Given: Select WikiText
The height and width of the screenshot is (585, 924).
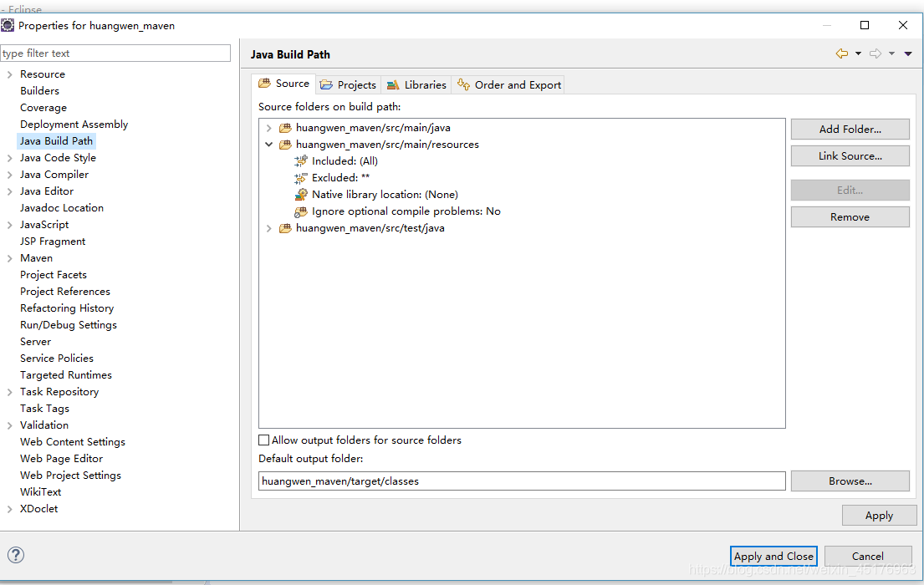Looking at the screenshot, I should pyautogui.click(x=40, y=492).
